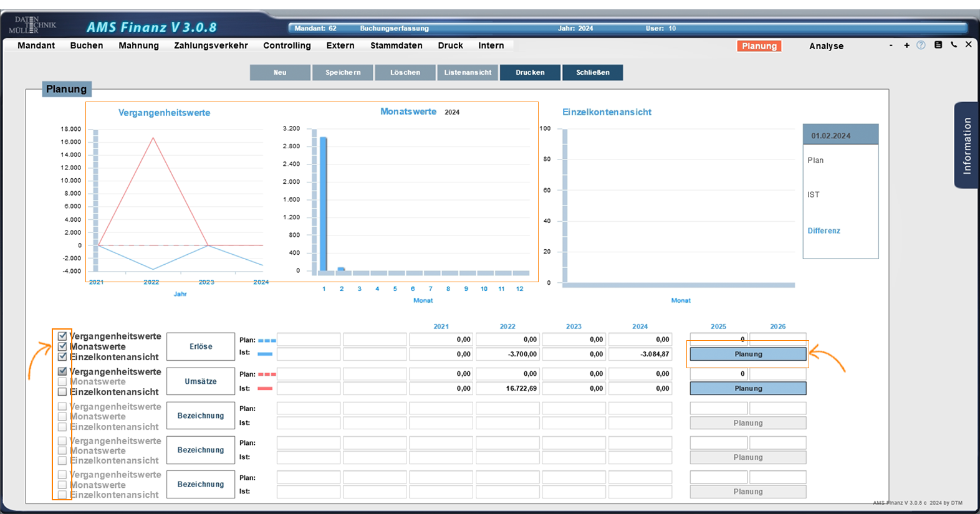Open help via the question mark icon
This screenshot has width=980, height=514.
(x=921, y=45)
